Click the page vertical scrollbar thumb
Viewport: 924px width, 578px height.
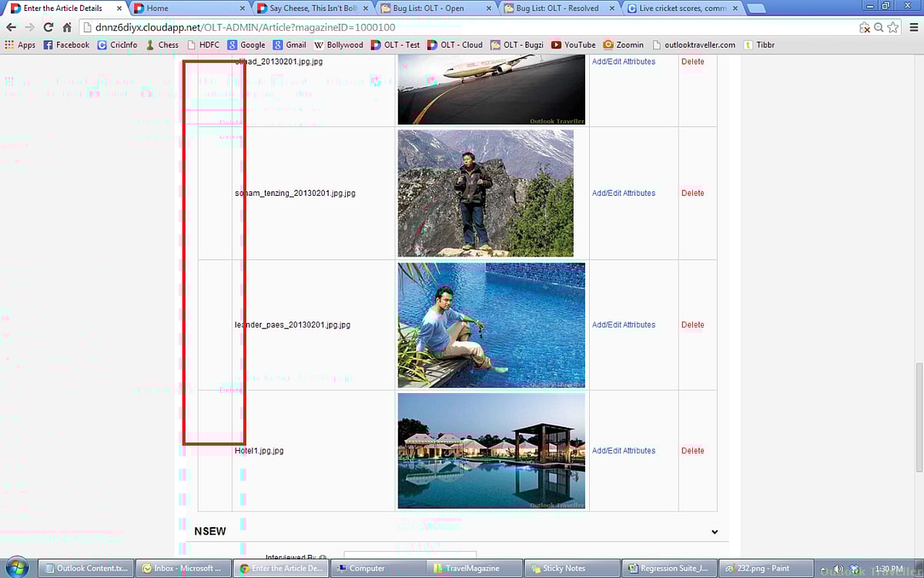[917, 416]
